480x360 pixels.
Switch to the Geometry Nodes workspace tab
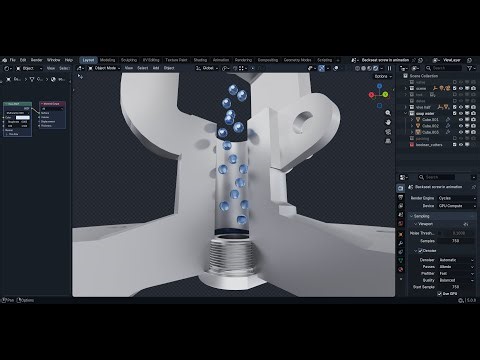click(297, 60)
